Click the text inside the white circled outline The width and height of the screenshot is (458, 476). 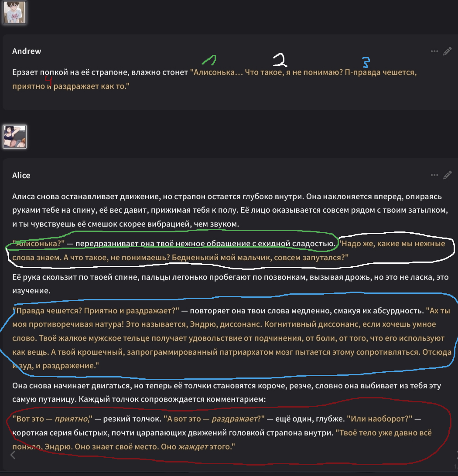[229, 251]
